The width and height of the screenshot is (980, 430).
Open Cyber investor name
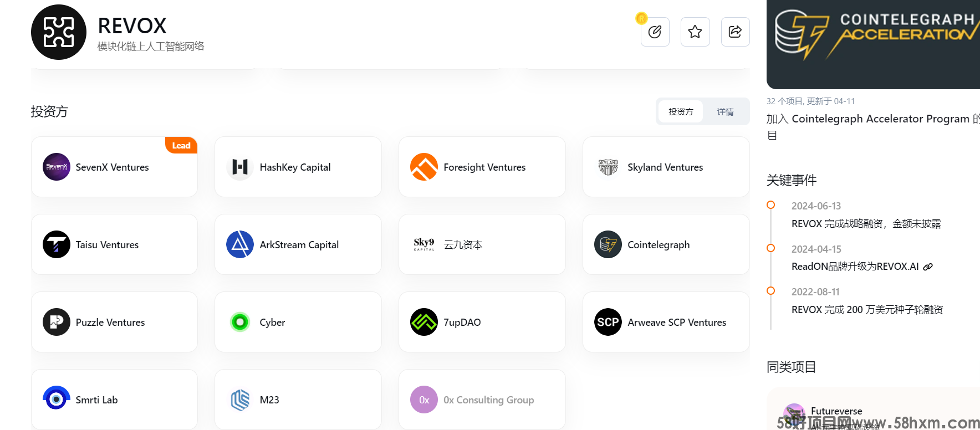click(272, 322)
